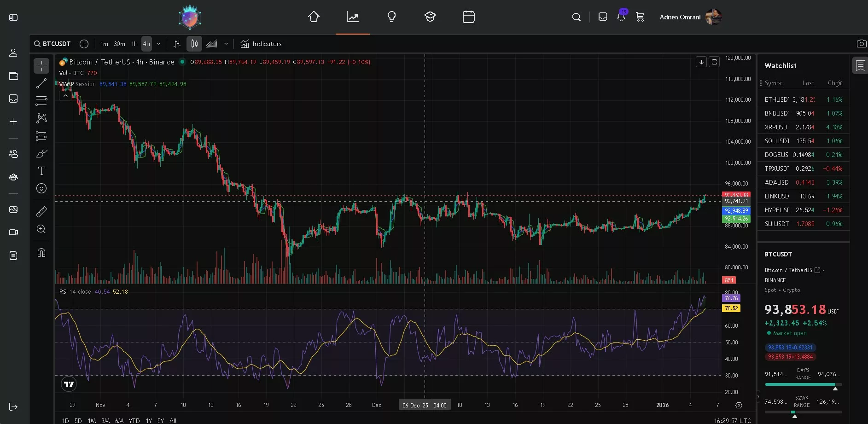
Task: Select the measure ruler tool
Action: point(41,212)
